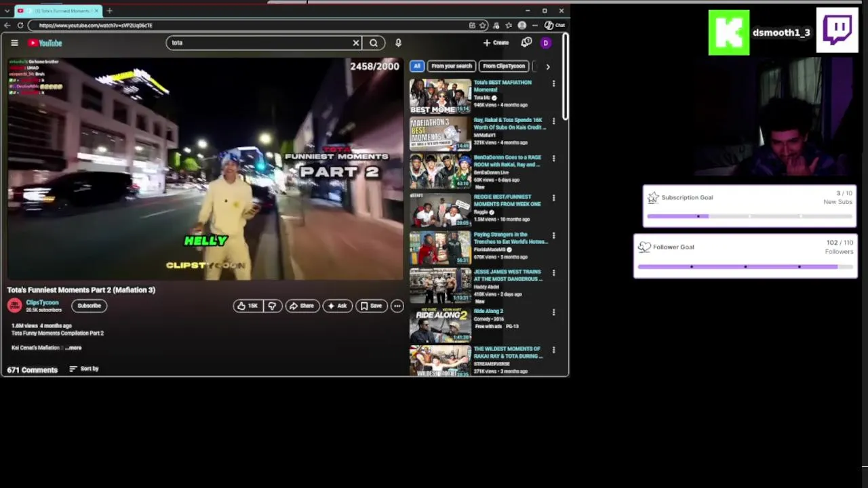The image size is (868, 488).
Task: Open browser ellipsis settings menu
Action: pyautogui.click(x=535, y=25)
